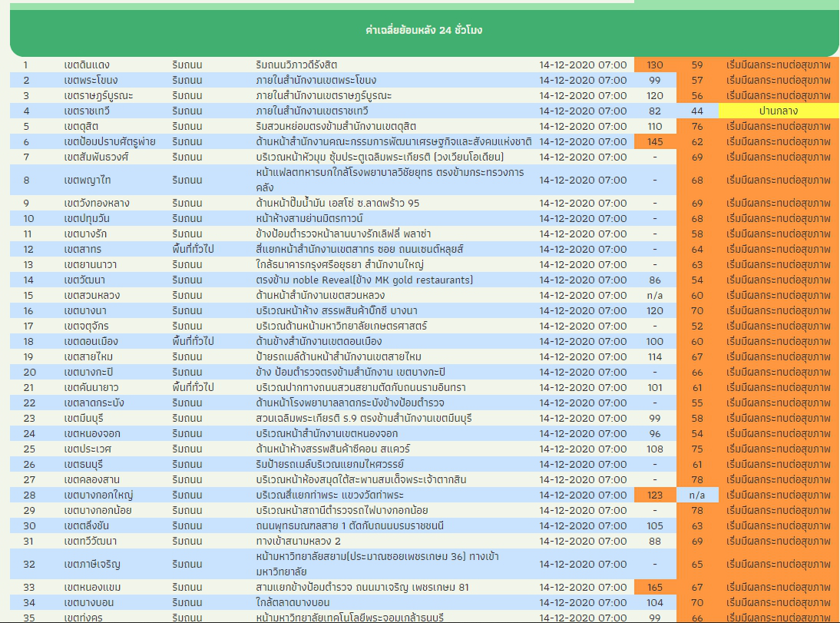Click the orange value 123 in row 28
This screenshot has width=840, height=623.
tap(655, 495)
